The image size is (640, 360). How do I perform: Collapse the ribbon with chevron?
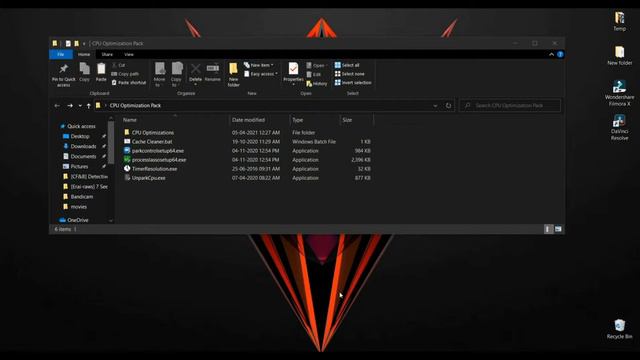[551, 54]
